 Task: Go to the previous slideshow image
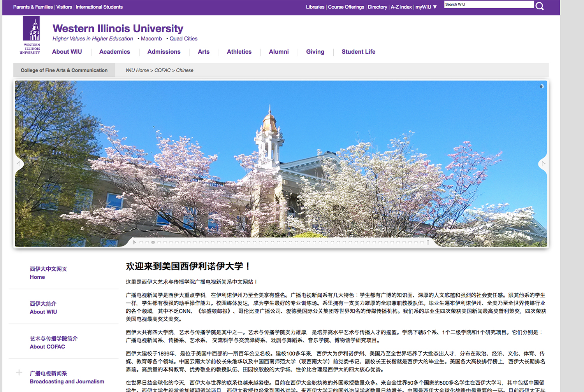pyautogui.click(x=19, y=164)
